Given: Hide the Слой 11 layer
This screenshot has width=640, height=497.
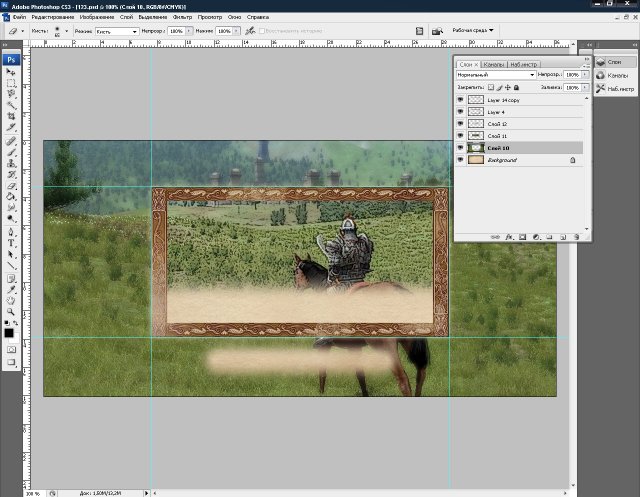Looking at the screenshot, I should [460, 135].
